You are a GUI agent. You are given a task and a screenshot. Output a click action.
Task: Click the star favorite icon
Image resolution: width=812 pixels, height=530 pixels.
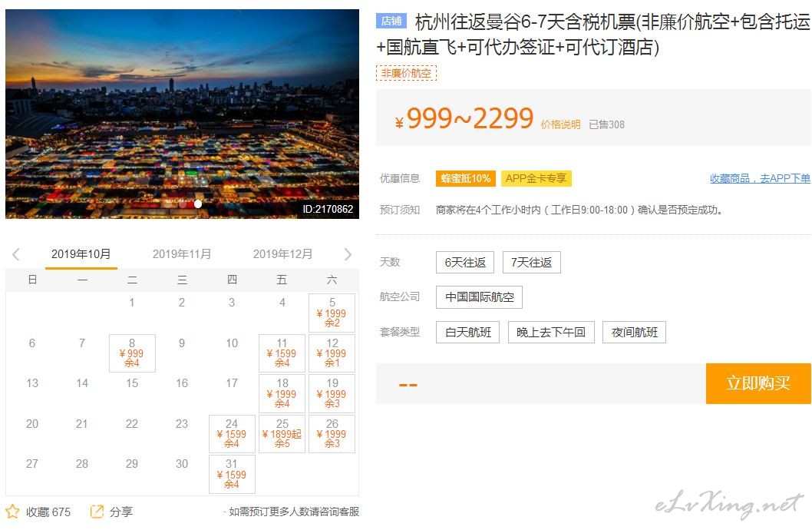[12, 512]
